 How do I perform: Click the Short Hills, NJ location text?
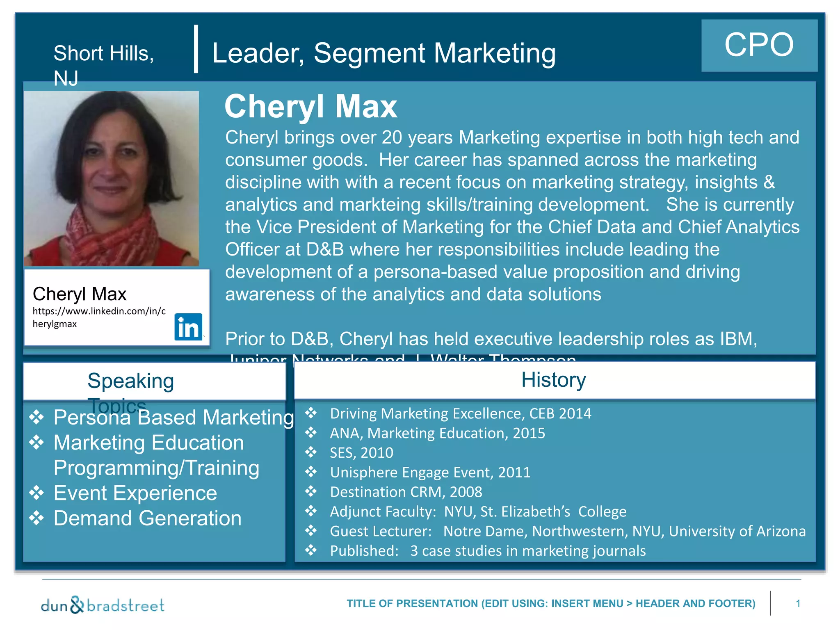pyautogui.click(x=104, y=66)
